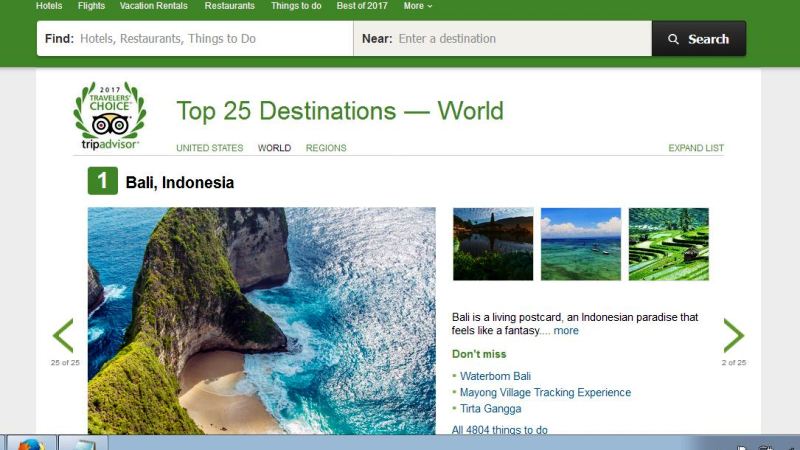Go to previous destination with left arrow
The image size is (800, 450).
(x=63, y=335)
